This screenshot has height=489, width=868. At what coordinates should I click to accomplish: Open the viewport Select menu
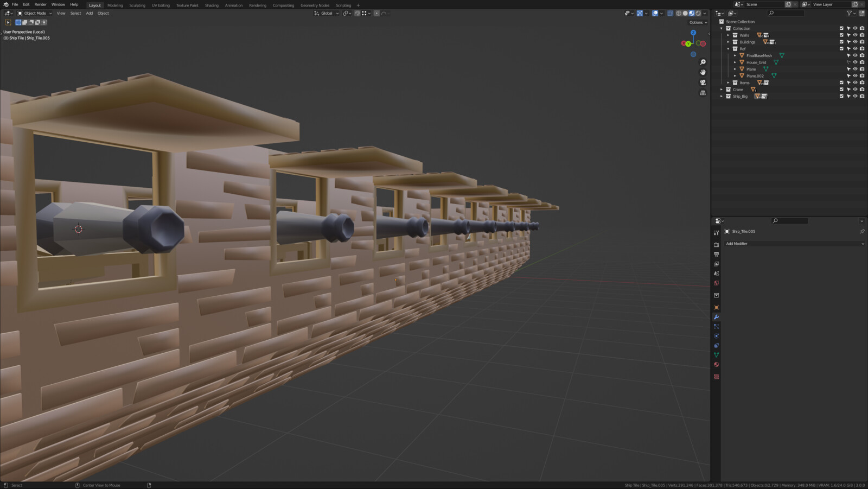[75, 13]
